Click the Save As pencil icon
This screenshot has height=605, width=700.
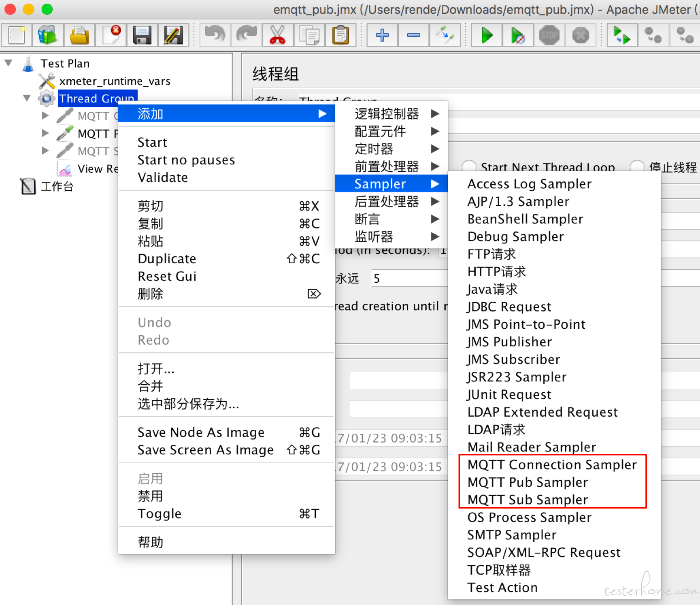click(x=173, y=35)
